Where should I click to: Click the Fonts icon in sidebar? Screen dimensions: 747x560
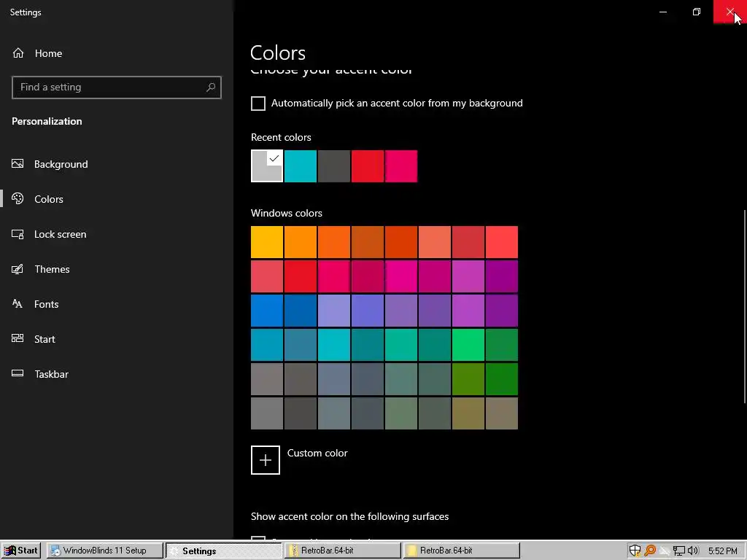pyautogui.click(x=18, y=304)
